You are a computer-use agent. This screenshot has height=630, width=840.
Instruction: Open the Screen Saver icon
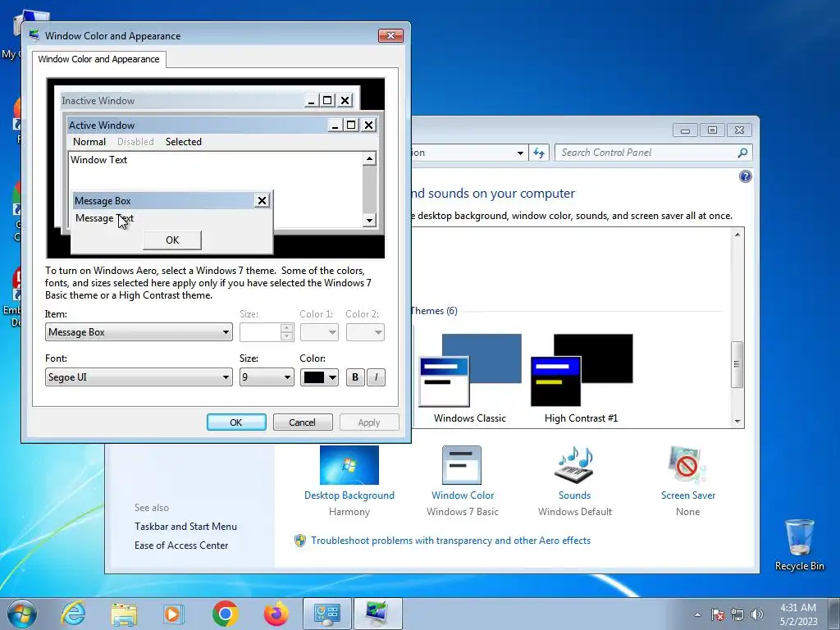687,465
